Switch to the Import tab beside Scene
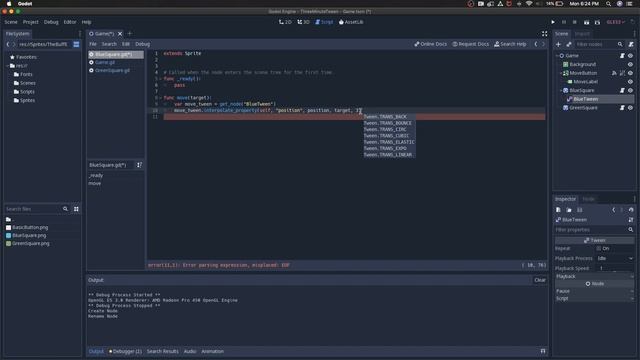Image resolution: width=640 pixels, height=360 pixels. click(x=582, y=34)
